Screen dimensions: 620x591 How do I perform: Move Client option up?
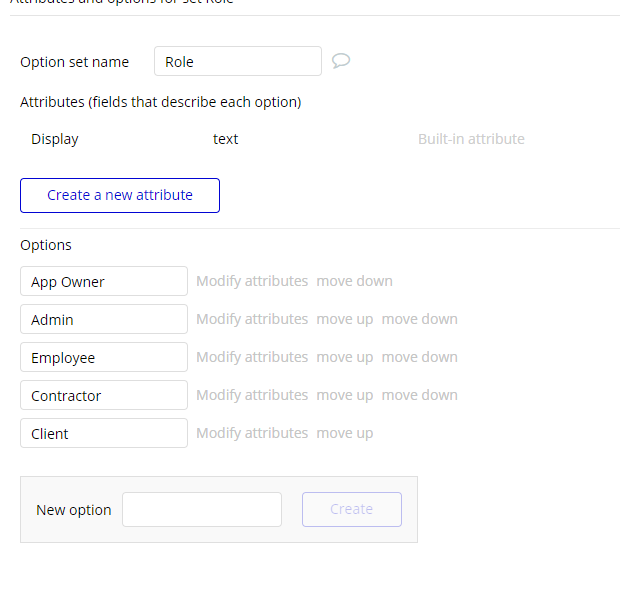[x=345, y=433]
